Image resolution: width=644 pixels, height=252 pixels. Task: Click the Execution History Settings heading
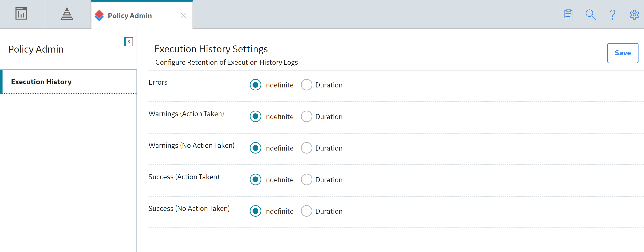point(211,49)
